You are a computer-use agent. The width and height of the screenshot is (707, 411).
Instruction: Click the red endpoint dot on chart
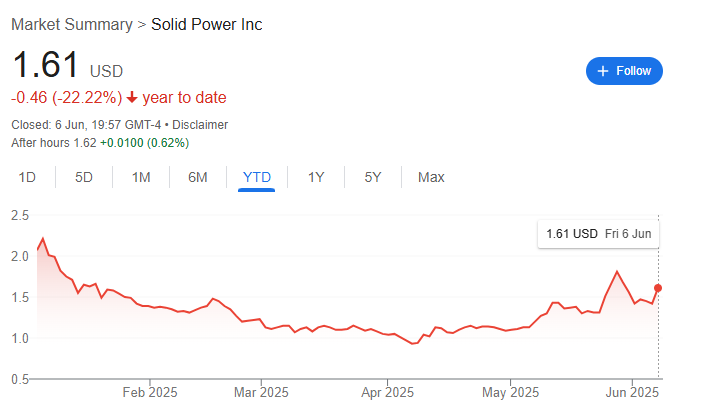point(658,288)
